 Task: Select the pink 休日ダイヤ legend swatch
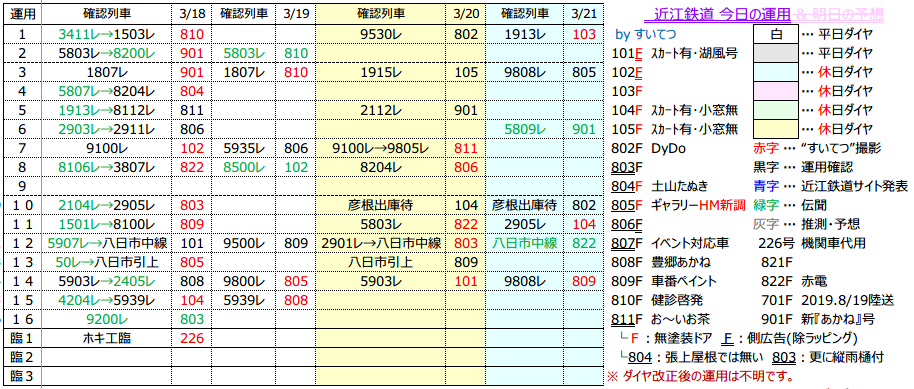[776, 91]
